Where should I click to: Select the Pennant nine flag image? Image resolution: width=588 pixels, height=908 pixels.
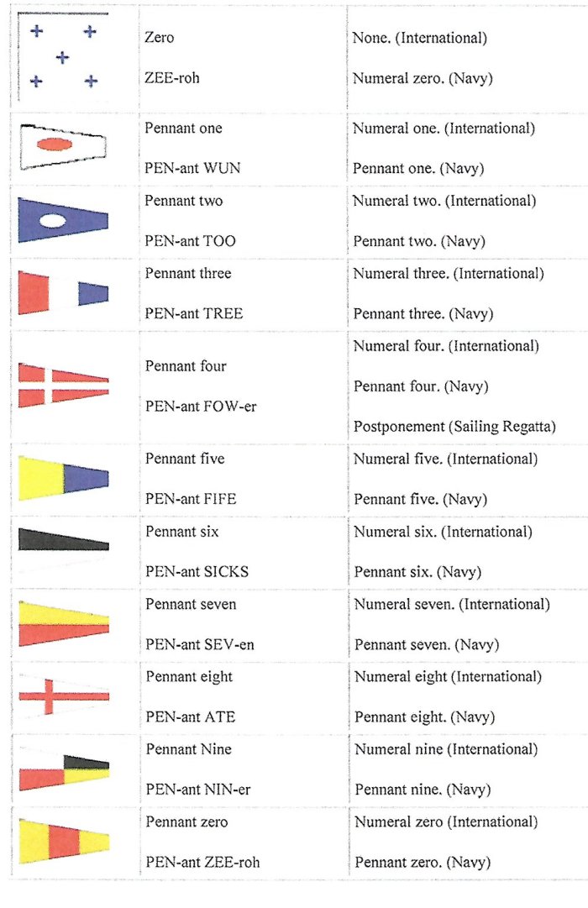point(64,769)
